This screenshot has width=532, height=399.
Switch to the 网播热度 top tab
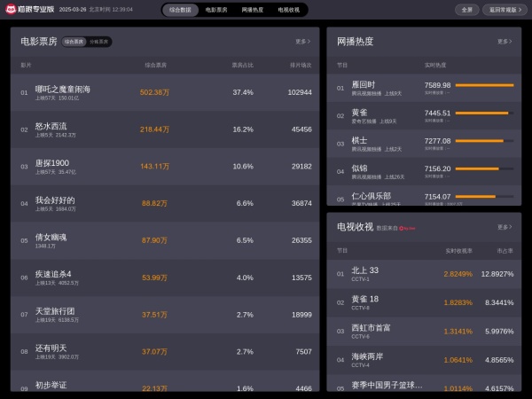pos(253,10)
